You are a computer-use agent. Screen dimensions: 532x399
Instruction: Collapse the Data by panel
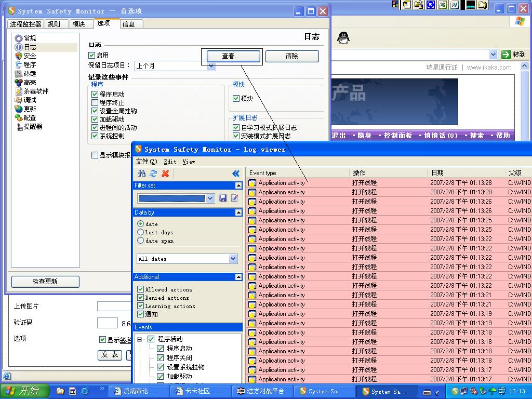pos(238,212)
